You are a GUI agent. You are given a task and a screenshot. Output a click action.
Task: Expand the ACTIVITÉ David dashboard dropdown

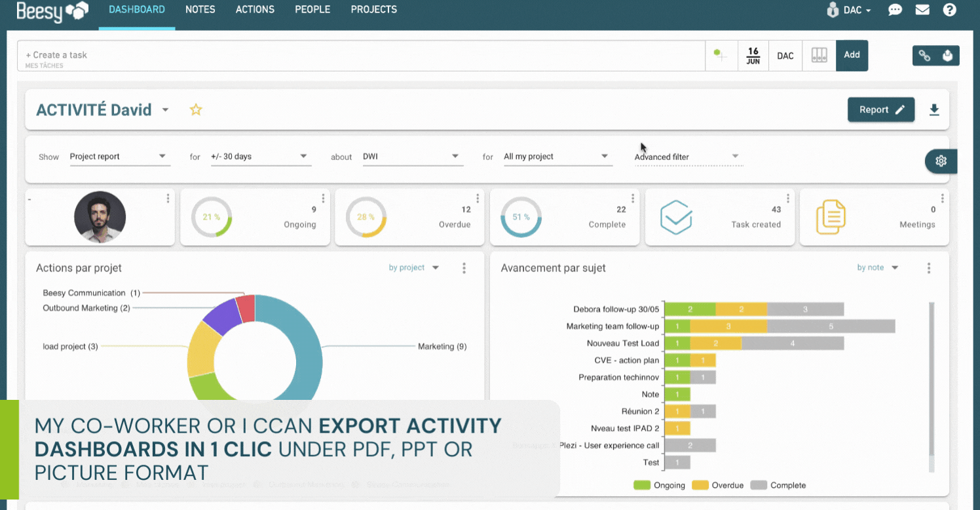(x=165, y=109)
